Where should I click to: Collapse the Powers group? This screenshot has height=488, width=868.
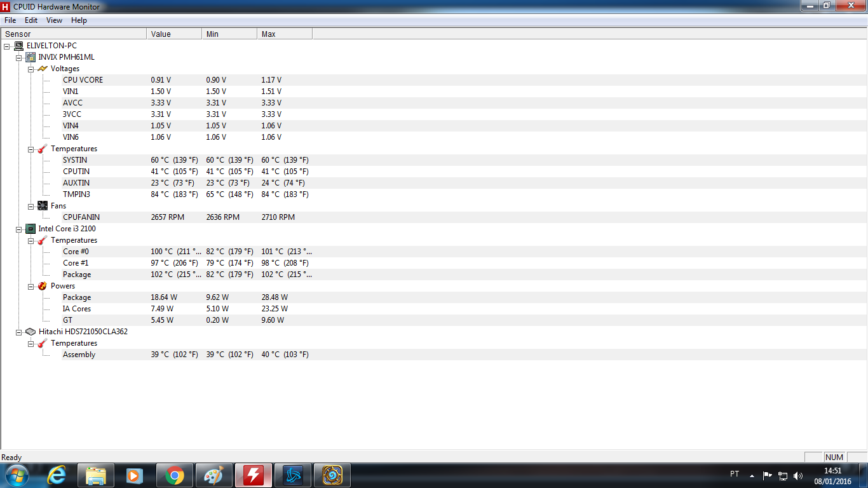coord(31,286)
